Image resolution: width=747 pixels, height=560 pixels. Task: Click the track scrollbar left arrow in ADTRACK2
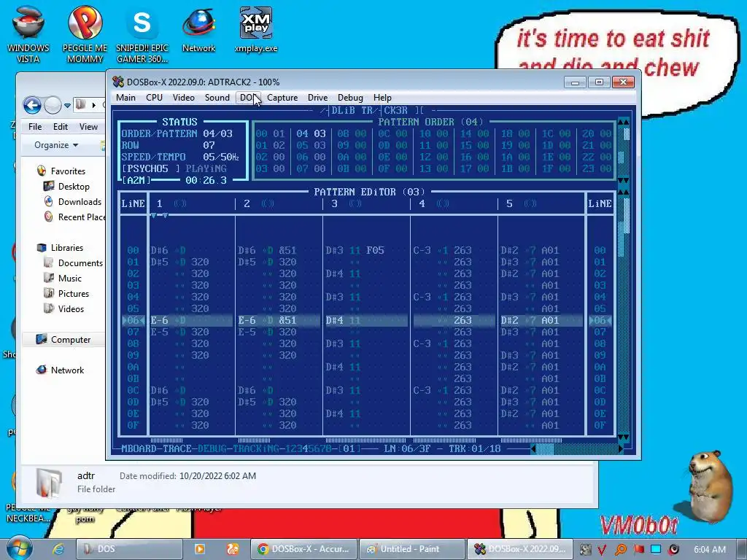(533, 448)
